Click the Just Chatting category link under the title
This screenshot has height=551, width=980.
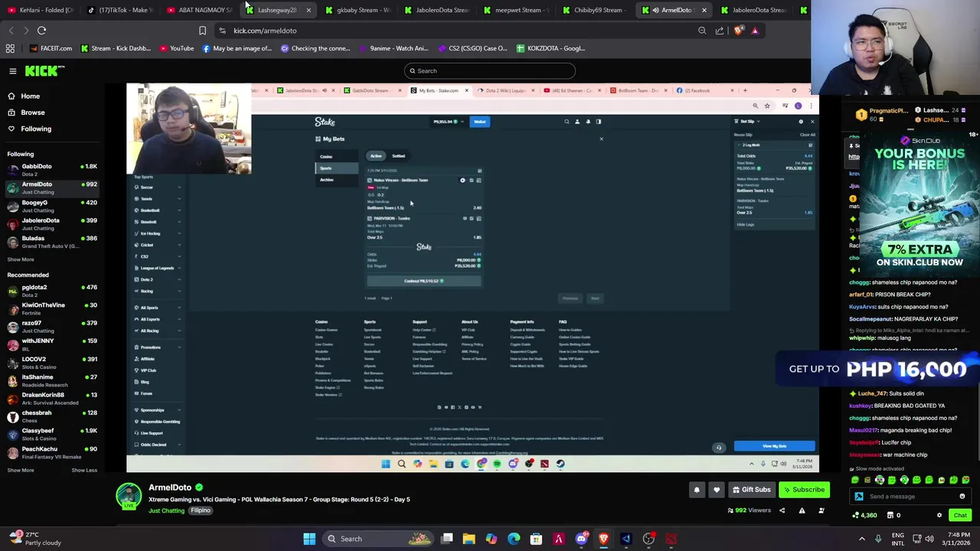tap(166, 510)
